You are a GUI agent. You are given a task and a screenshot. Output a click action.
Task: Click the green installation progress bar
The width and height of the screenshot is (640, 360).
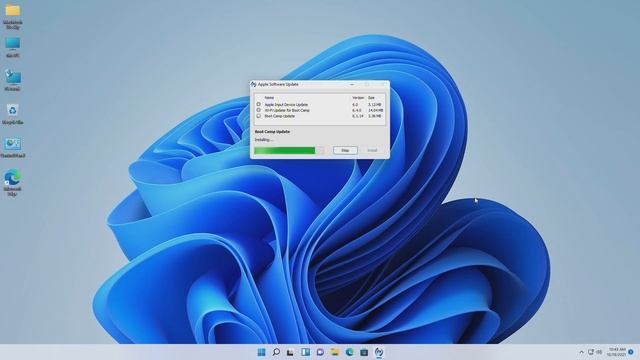289,151
